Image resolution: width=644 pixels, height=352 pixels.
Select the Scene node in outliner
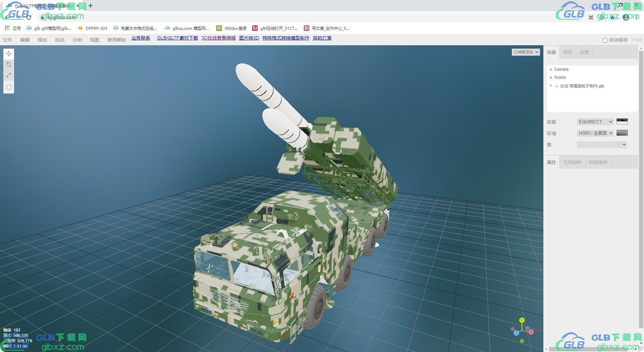click(560, 77)
